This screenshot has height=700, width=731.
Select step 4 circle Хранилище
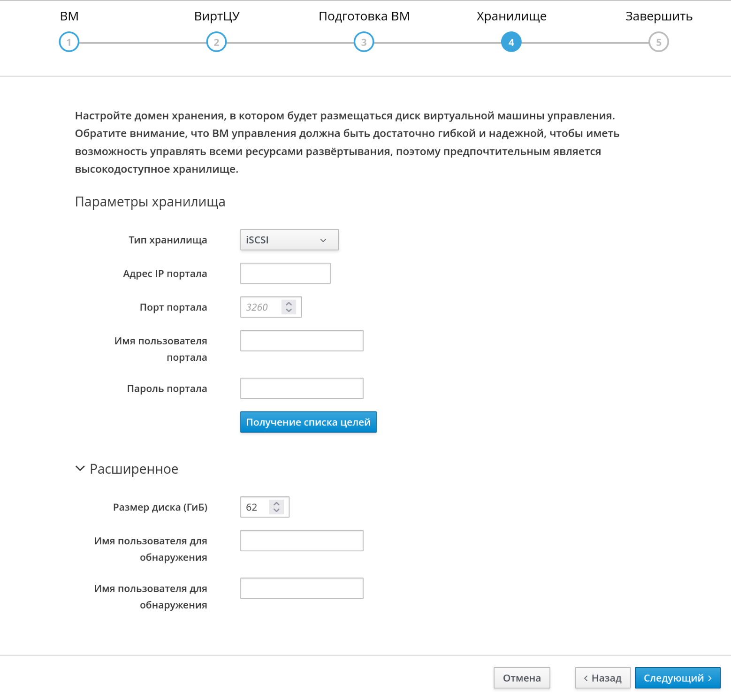coord(511,42)
